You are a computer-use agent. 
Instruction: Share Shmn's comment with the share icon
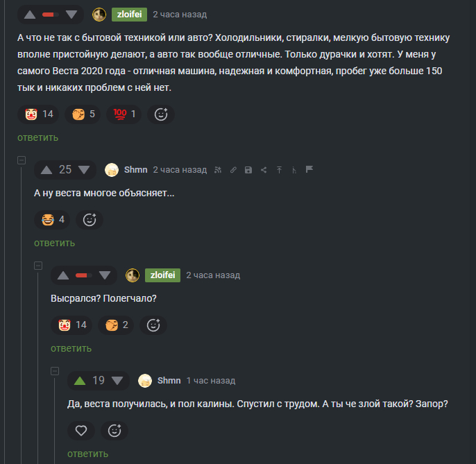pos(264,170)
